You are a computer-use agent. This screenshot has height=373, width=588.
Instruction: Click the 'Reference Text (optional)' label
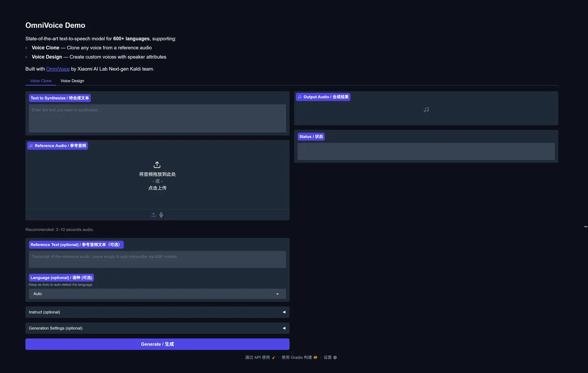click(x=76, y=245)
